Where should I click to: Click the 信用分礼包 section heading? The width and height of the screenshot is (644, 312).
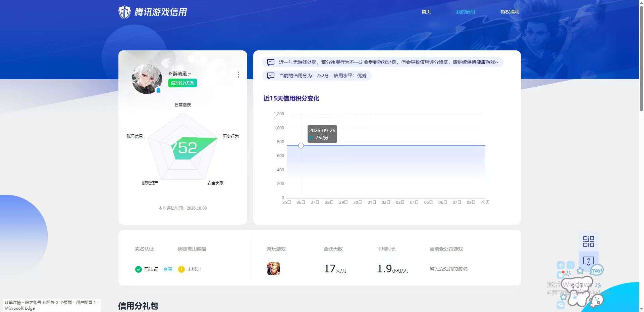[138, 306]
